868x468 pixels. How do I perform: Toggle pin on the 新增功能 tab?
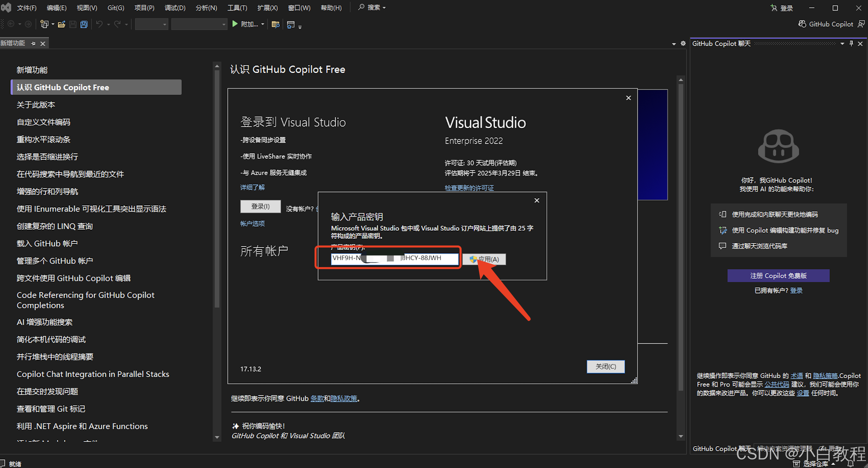pyautogui.click(x=33, y=43)
